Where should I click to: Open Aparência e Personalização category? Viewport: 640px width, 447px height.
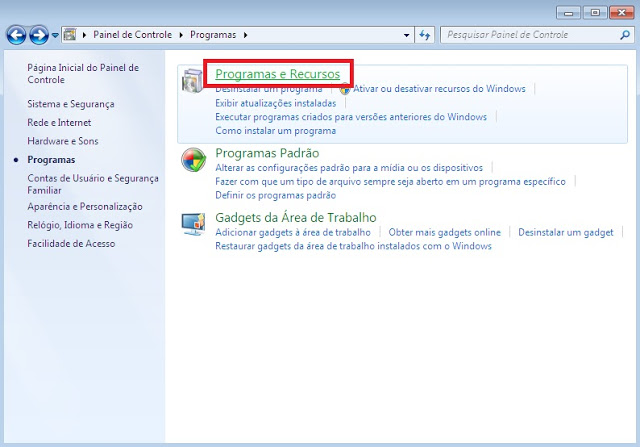[85, 207]
